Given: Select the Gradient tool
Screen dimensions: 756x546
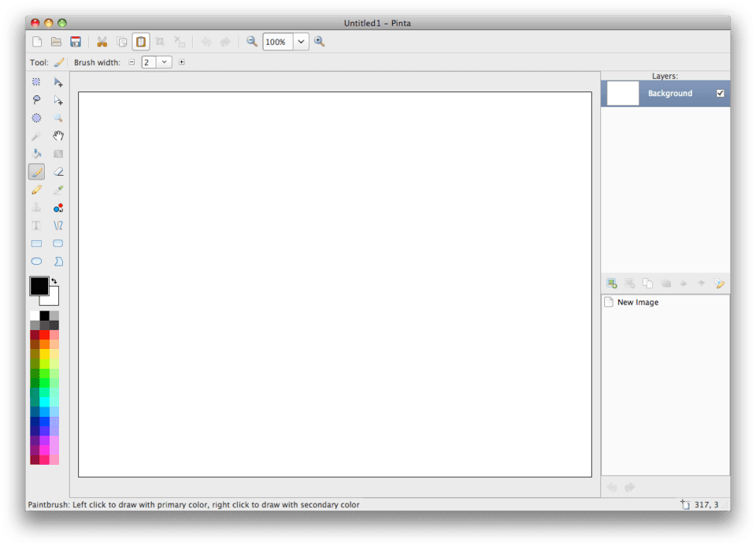Looking at the screenshot, I should pos(57,154).
